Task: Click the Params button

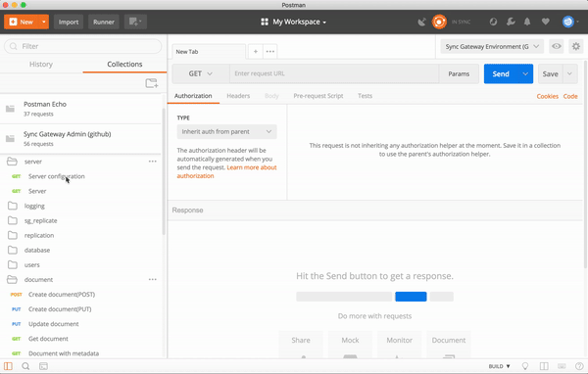Action: point(459,73)
